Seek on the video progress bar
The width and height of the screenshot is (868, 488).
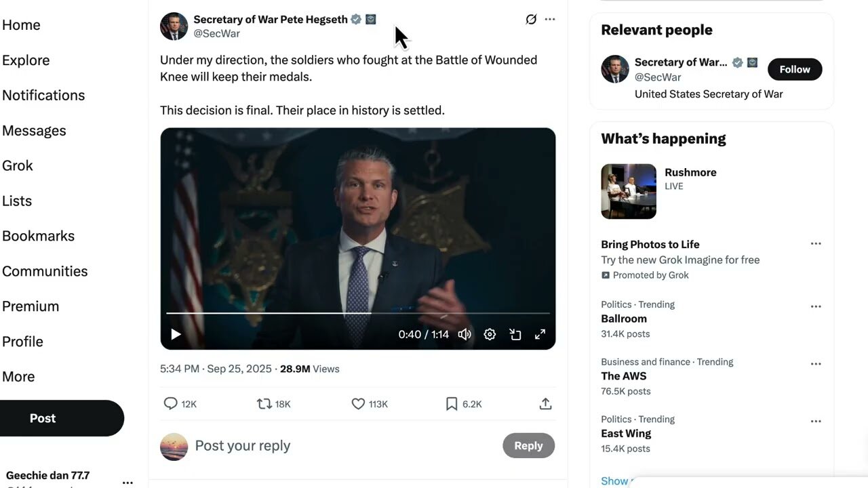click(x=358, y=313)
